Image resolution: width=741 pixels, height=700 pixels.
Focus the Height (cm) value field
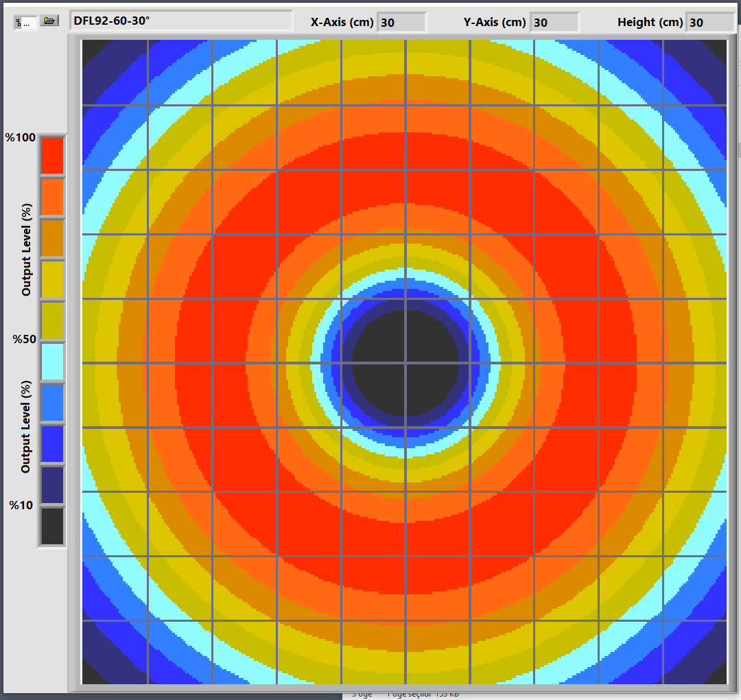point(709,23)
